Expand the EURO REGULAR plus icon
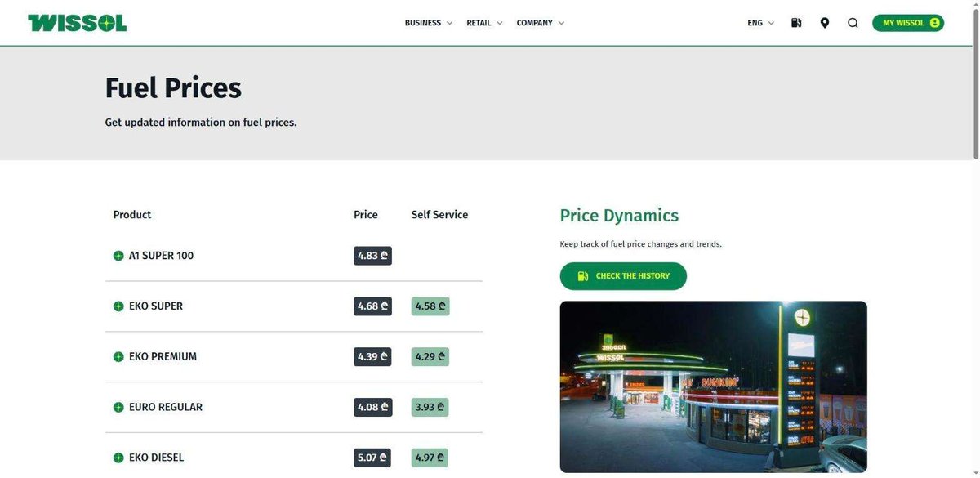 point(118,408)
